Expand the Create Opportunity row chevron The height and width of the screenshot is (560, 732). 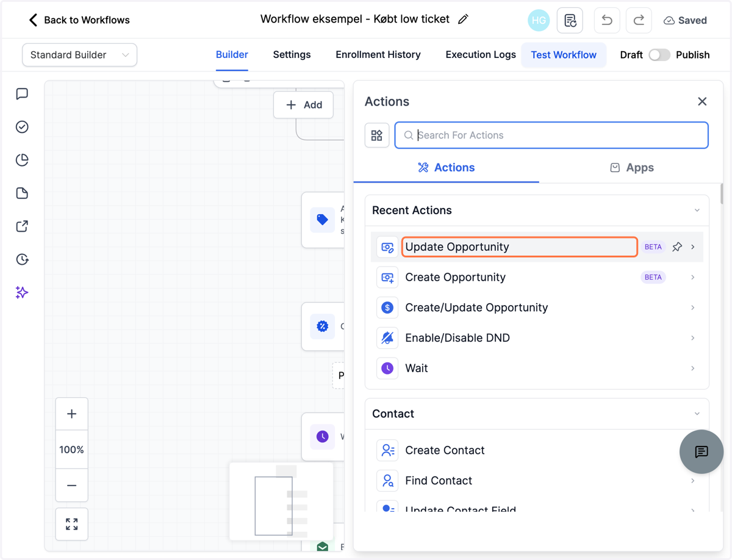[693, 278]
